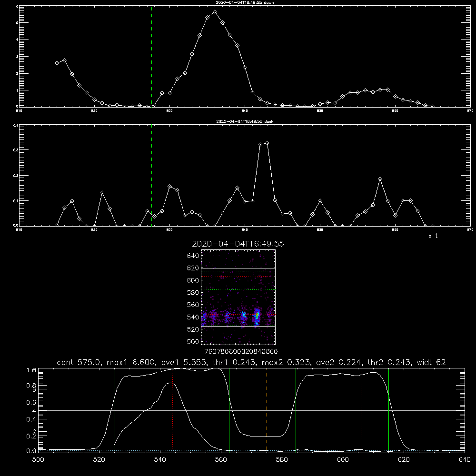This screenshot has height=476, width=476.
Task: Click the "x t" axis label
Action: click(x=433, y=236)
